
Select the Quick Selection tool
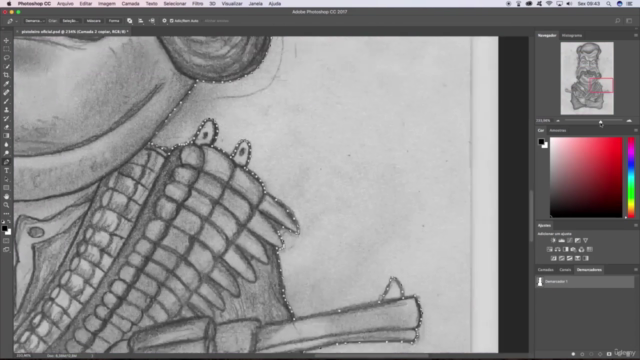click(x=6, y=66)
